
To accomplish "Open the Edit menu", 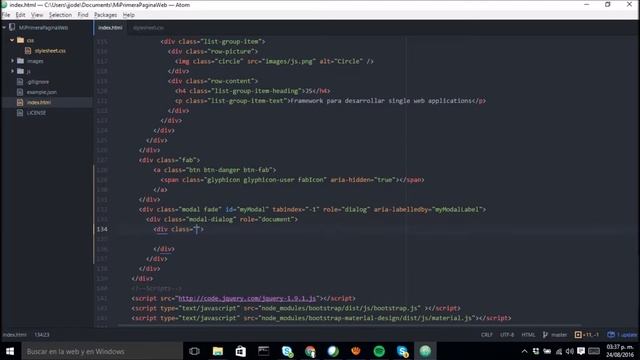I will point(20,15).
